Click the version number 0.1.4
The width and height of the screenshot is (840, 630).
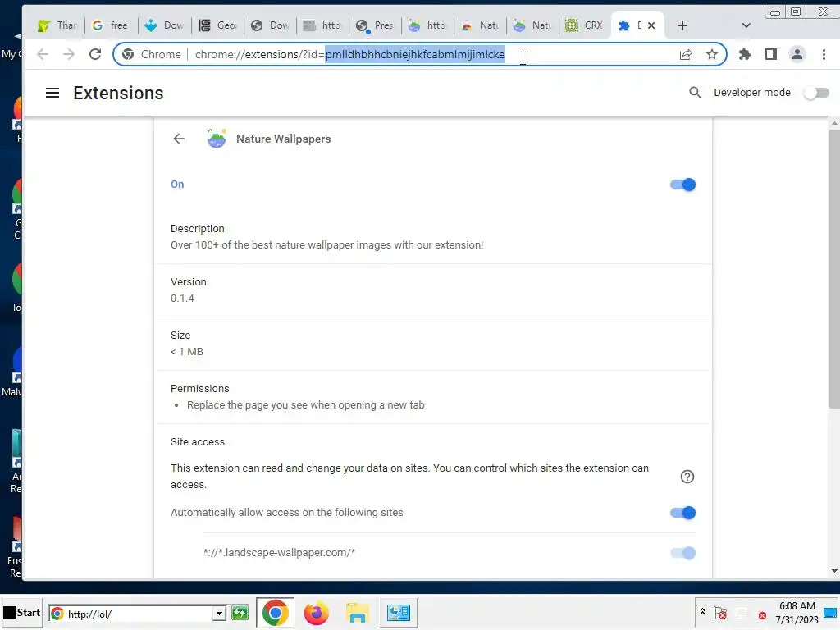[x=182, y=299]
